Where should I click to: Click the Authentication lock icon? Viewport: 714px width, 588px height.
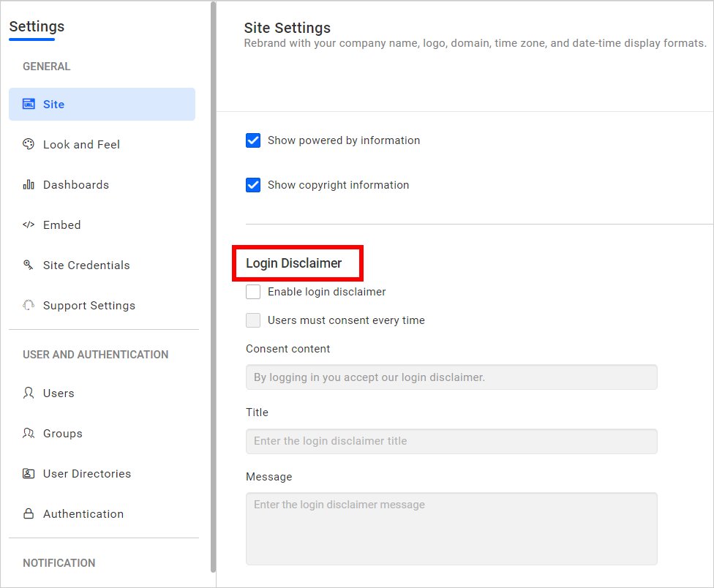[x=29, y=513]
